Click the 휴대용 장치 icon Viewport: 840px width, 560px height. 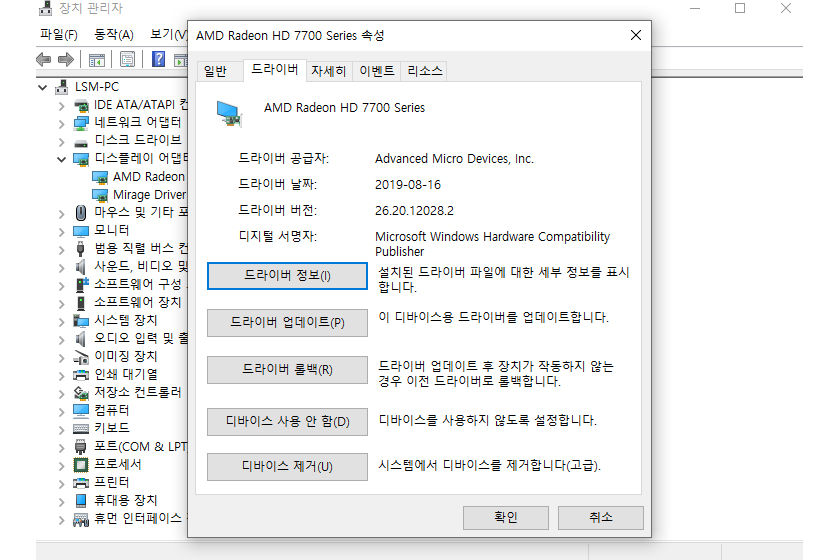tap(81, 501)
